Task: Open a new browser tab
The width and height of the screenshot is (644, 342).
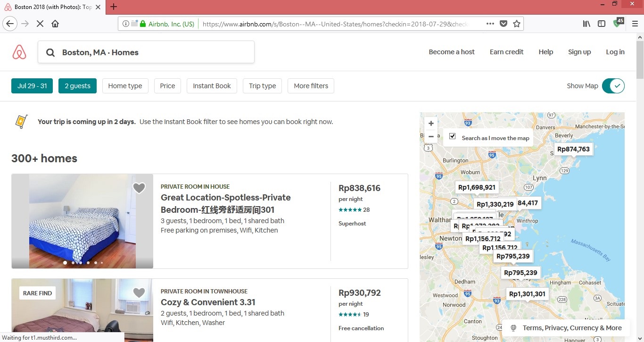Action: 114,7
